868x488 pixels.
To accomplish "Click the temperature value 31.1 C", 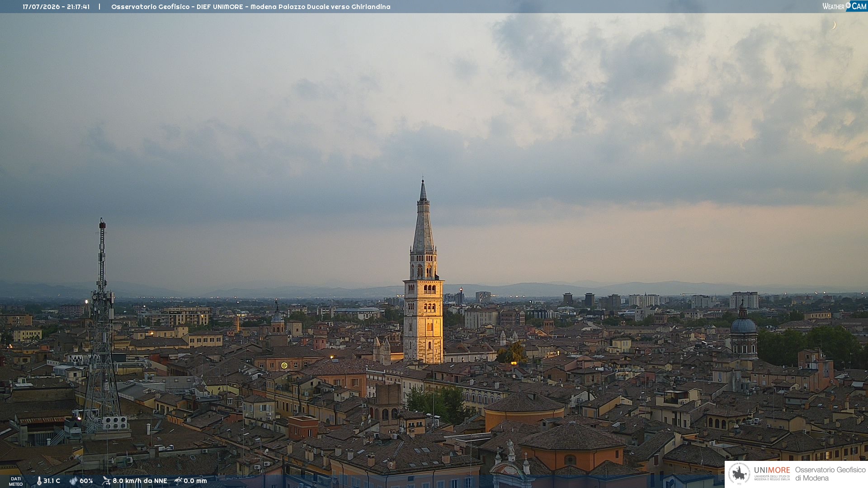I will 52,481.
